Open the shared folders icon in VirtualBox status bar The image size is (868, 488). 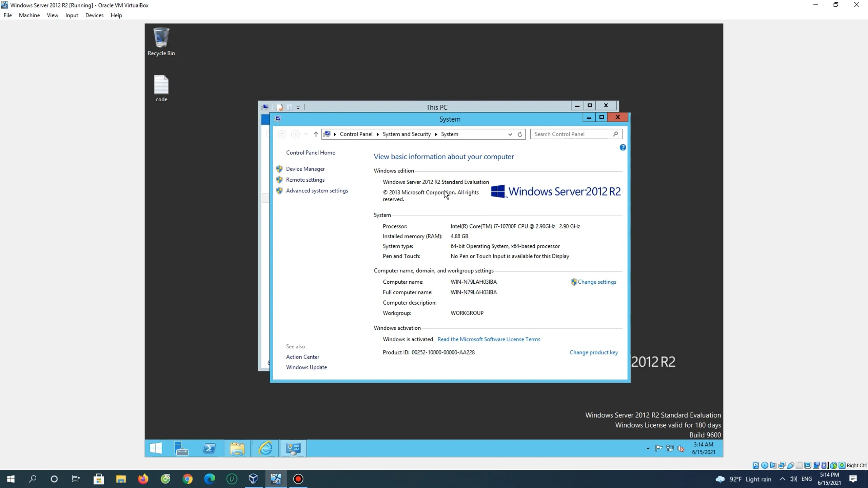[800, 465]
